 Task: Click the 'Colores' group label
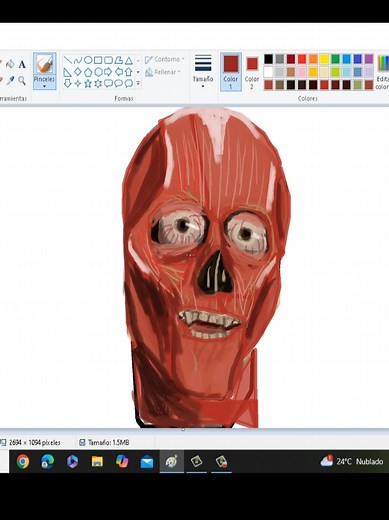(x=307, y=98)
